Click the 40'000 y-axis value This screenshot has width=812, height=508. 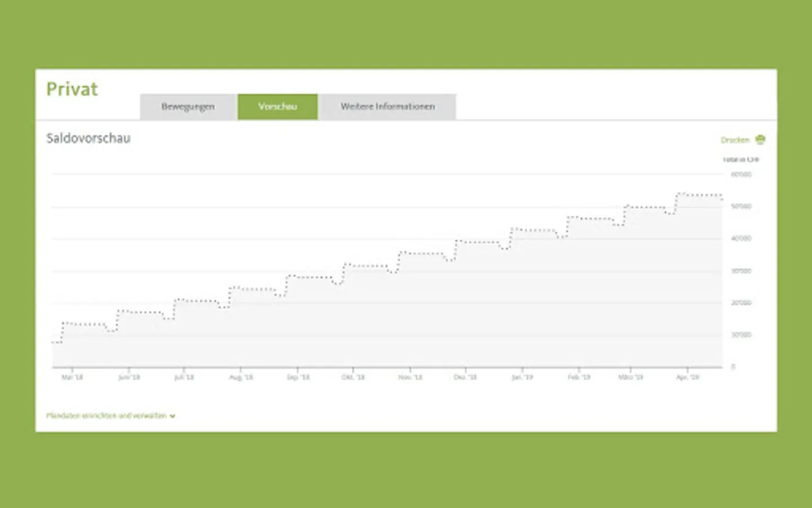[742, 239]
